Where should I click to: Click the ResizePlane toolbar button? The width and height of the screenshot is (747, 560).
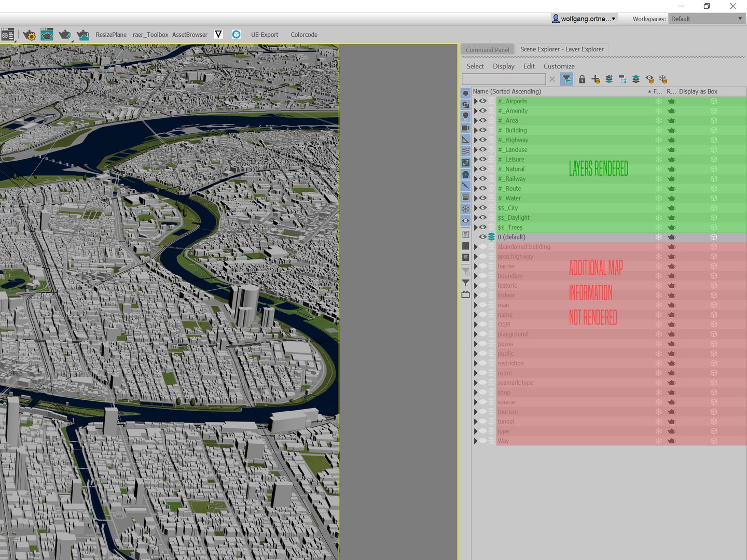[x=111, y=35]
